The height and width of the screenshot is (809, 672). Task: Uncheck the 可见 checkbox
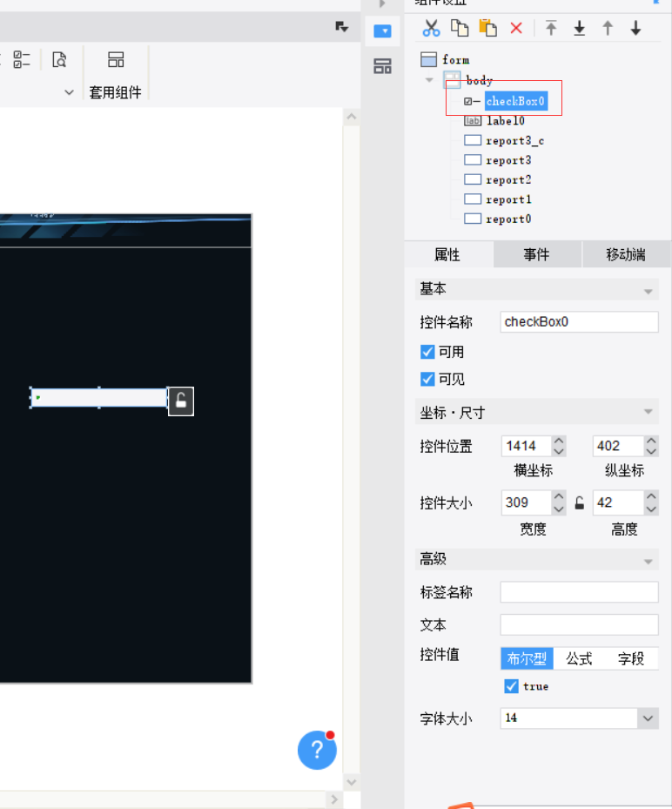click(x=427, y=379)
